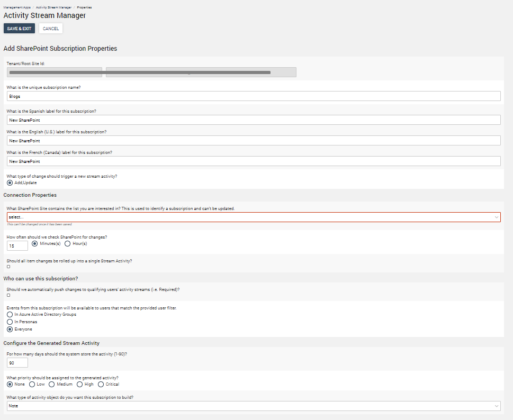Click the French (Canada) label field

[254, 161]
